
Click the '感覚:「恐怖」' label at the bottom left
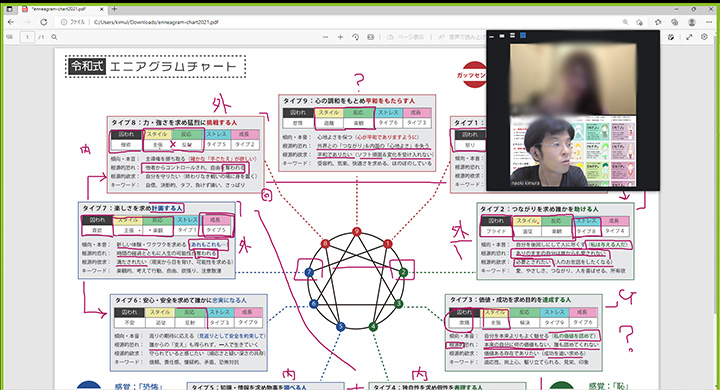[139, 387]
